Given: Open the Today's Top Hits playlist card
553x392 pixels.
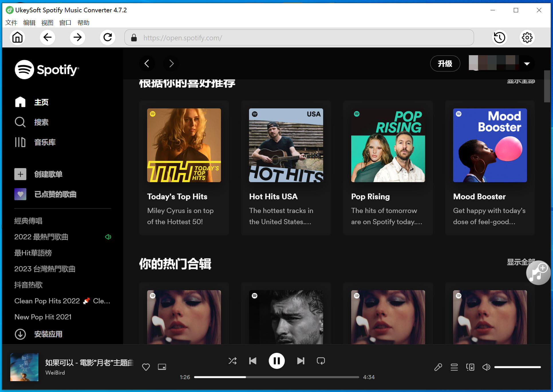Looking at the screenshot, I should pyautogui.click(x=184, y=168).
